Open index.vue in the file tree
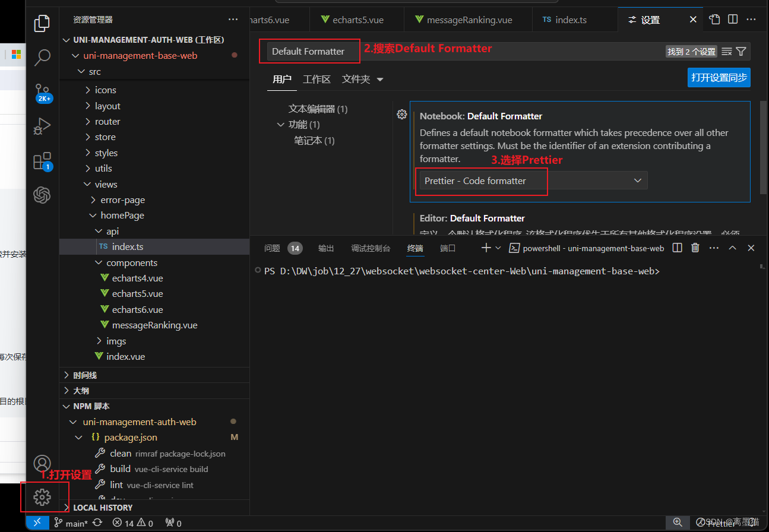 154,357
